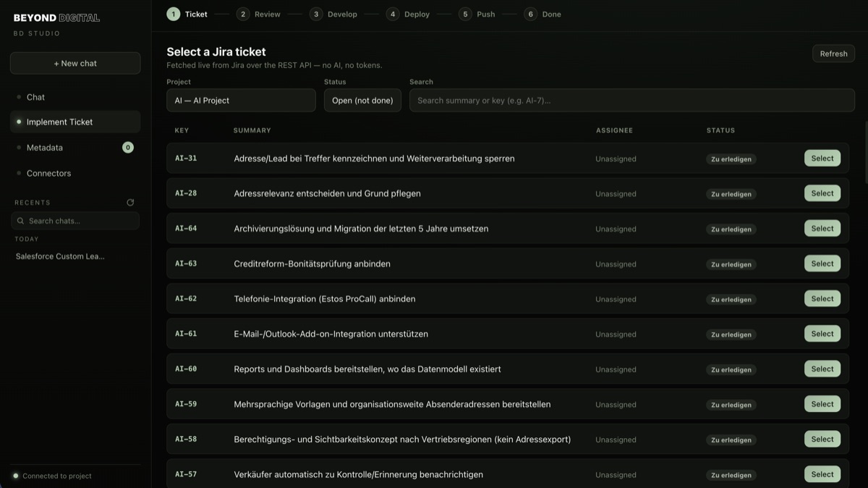This screenshot has width=868, height=488.
Task: Click step 2 circle for Review
Action: [x=244, y=14]
